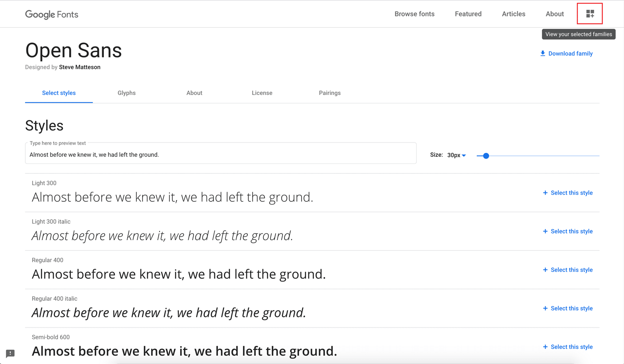
Task: Click the Light 300 preview sentence
Action: click(172, 197)
